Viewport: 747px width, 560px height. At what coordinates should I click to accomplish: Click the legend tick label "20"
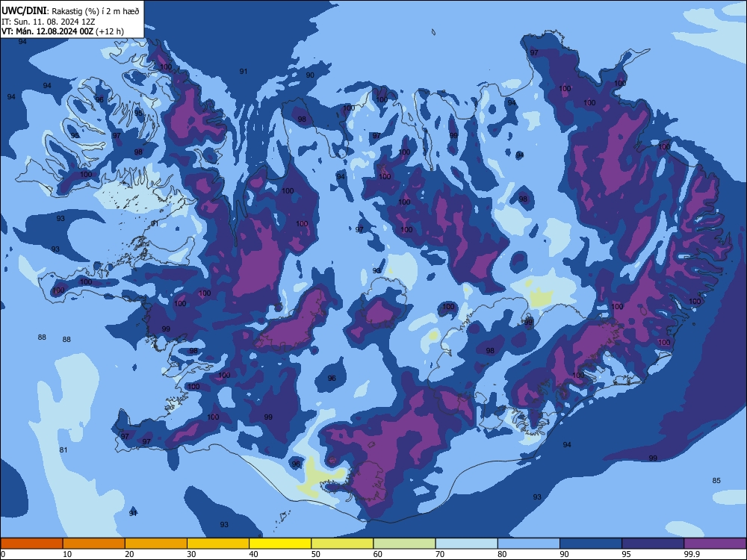tap(129, 554)
